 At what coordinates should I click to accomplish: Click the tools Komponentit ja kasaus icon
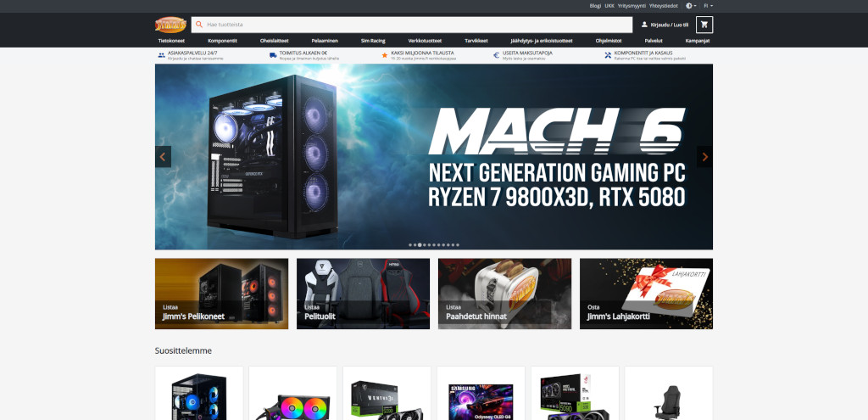click(x=608, y=55)
